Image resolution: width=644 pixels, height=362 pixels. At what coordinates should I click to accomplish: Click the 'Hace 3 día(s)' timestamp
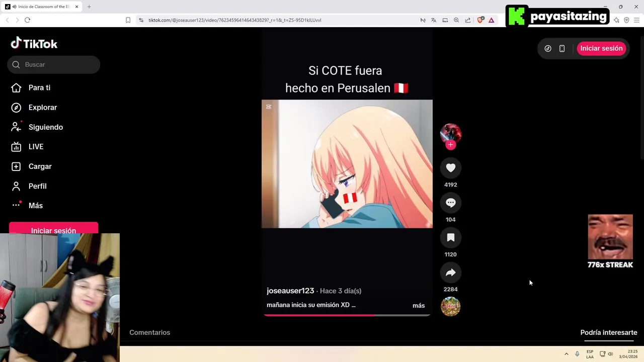click(341, 291)
